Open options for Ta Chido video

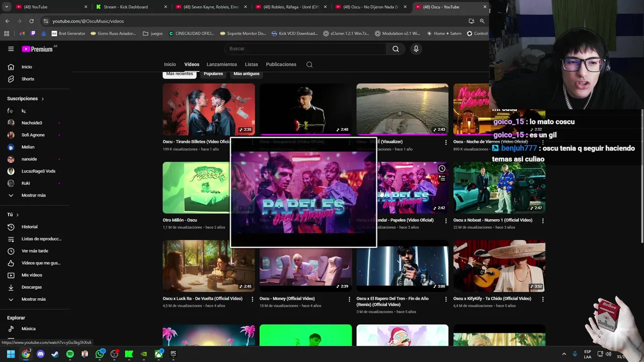coord(543,299)
